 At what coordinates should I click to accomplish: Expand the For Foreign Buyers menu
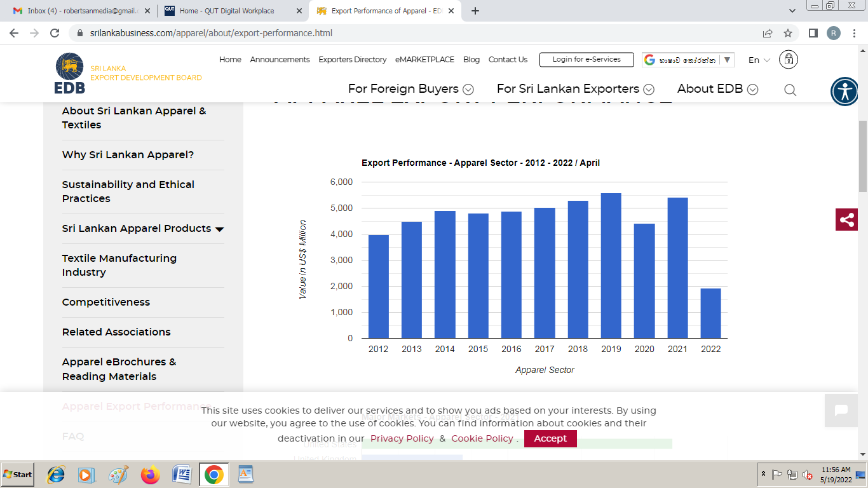click(x=410, y=89)
